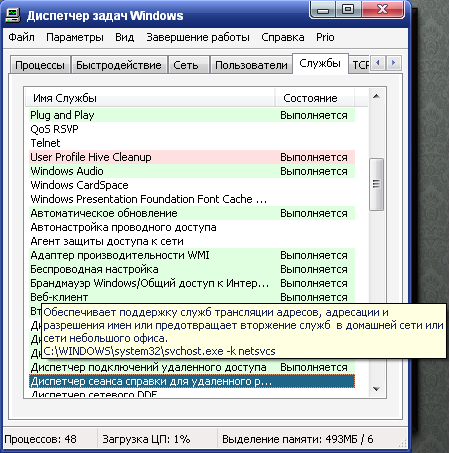Click the tab strip left arrow
The height and width of the screenshot is (453, 450).
pos(378,62)
